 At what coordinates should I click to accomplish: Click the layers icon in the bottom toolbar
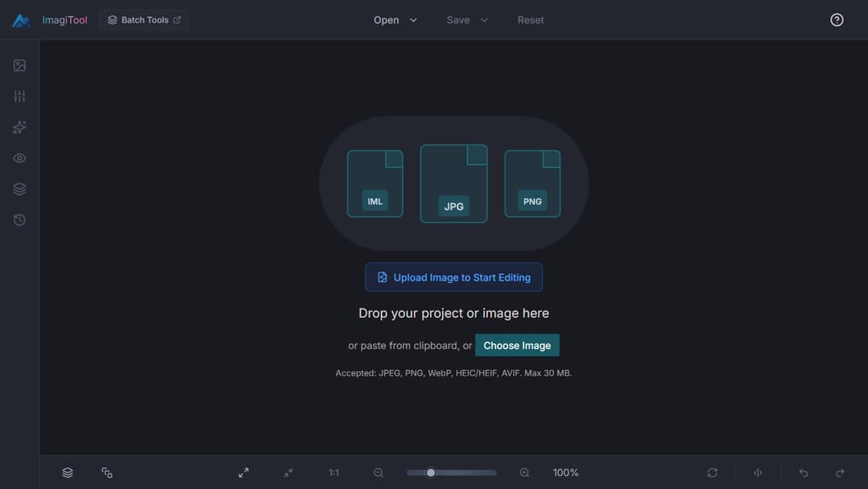(x=68, y=472)
